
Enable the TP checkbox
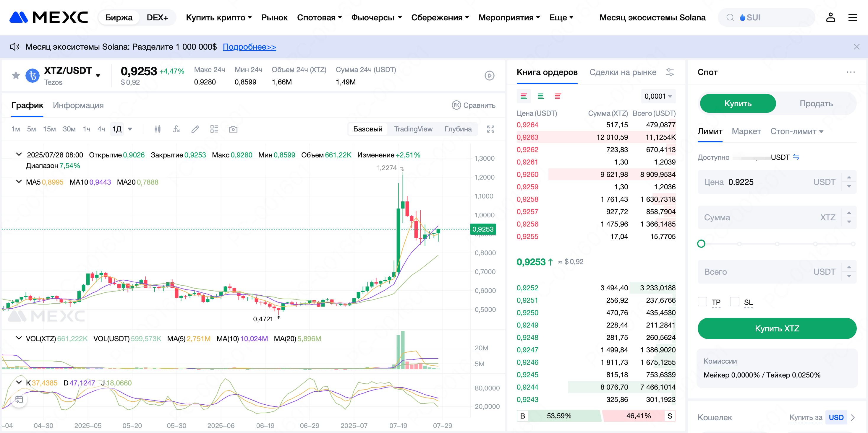click(x=702, y=301)
